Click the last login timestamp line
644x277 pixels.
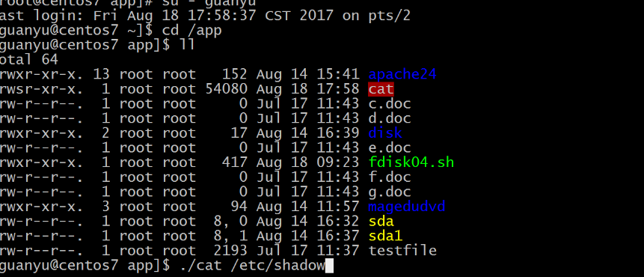204,16
